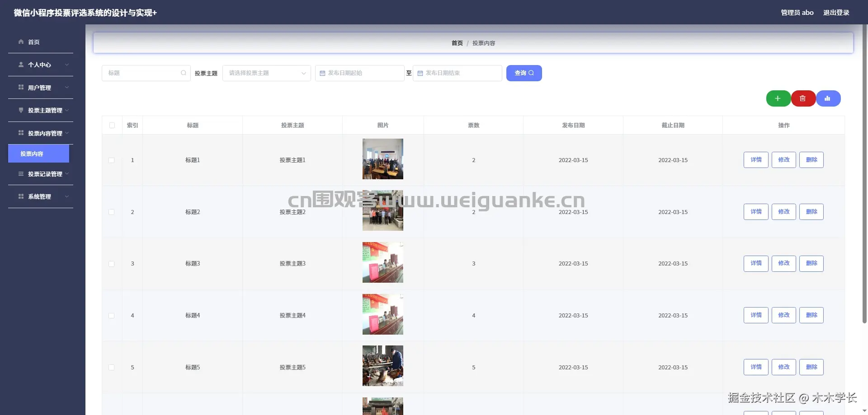
Task: Click the search icon in 标题 field
Action: 183,73
